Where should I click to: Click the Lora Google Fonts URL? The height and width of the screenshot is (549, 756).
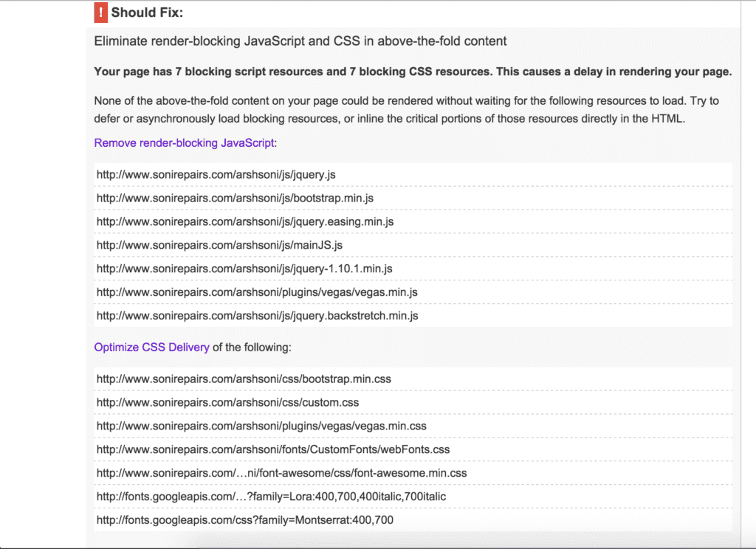pos(271,497)
